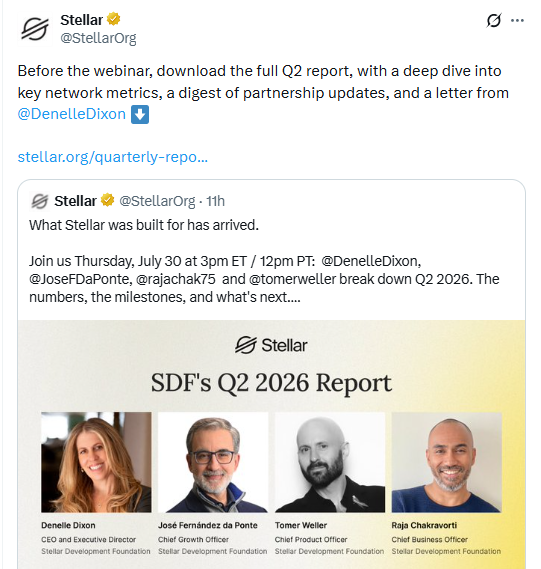Click the Stellar profile avatar at top
The height and width of the screenshot is (569, 541).
tap(34, 29)
